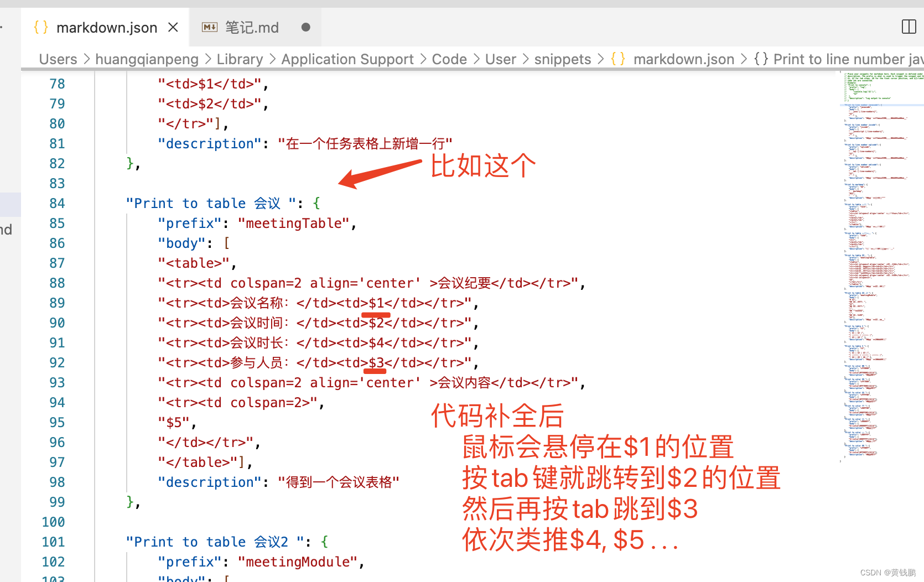Click description 得到一个会议表格

coord(339,482)
